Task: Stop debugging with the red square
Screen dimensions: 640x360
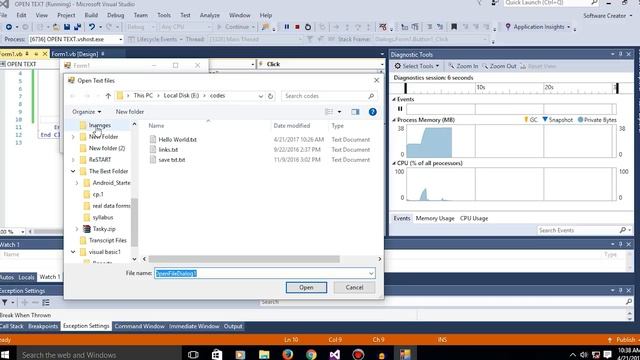Action: click(x=297, y=27)
